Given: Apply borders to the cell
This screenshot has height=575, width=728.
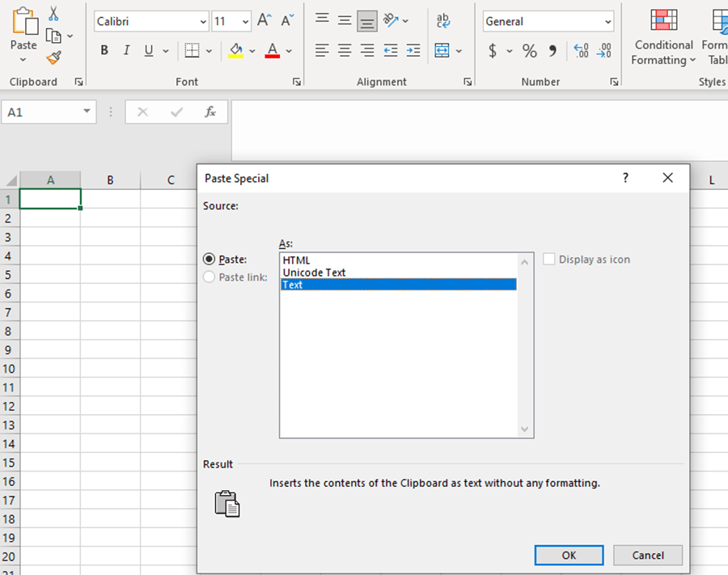Looking at the screenshot, I should coord(192,50).
